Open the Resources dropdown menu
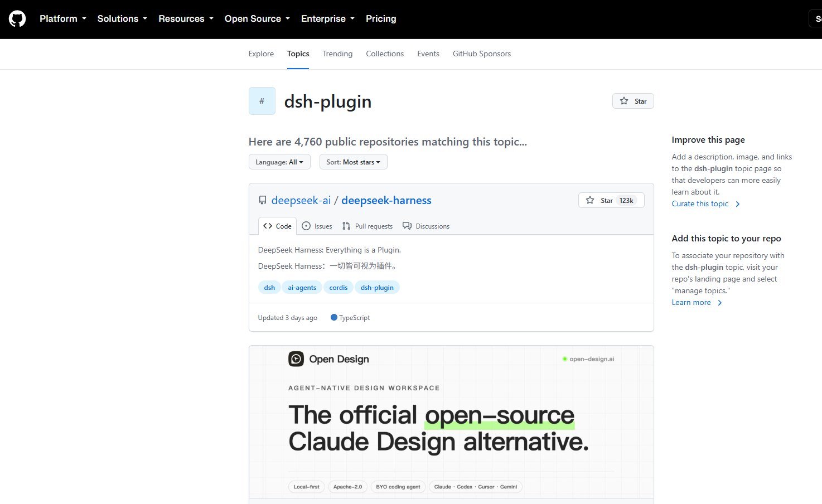 186,19
